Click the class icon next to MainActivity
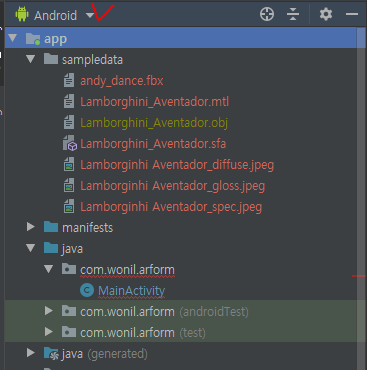Viewport: 367px width, 370px height. (x=87, y=290)
